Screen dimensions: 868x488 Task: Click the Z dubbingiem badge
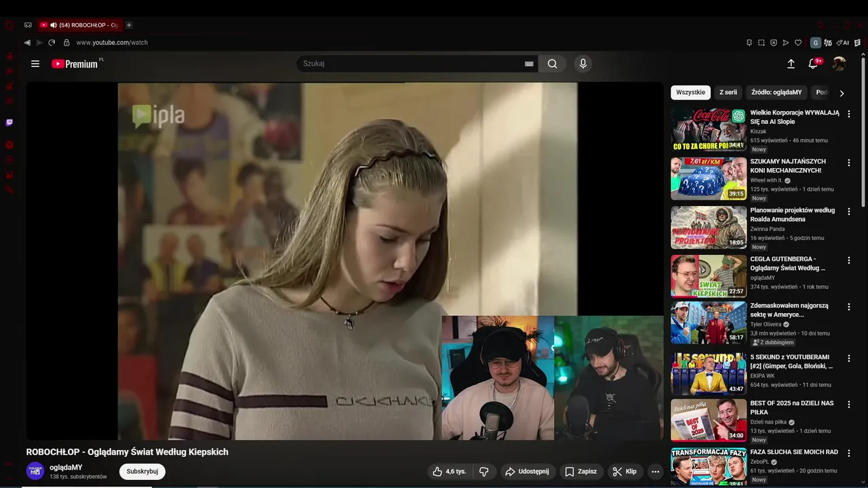tap(773, 342)
